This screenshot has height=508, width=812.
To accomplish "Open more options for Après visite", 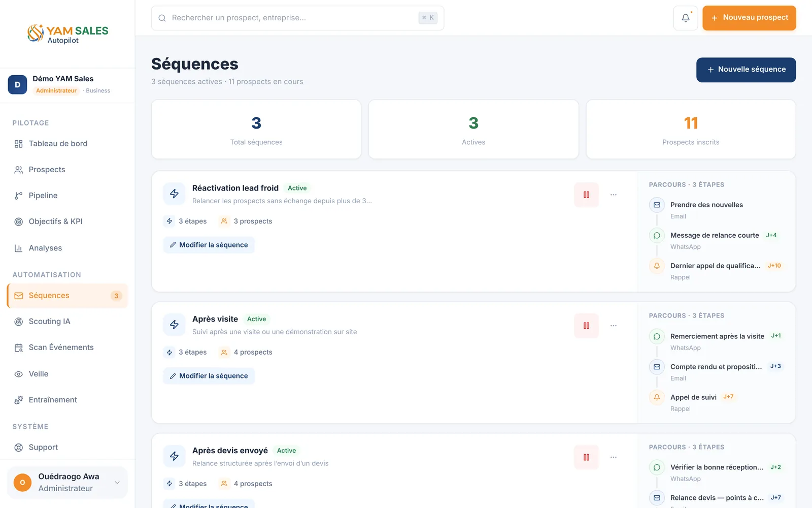I will [614, 326].
